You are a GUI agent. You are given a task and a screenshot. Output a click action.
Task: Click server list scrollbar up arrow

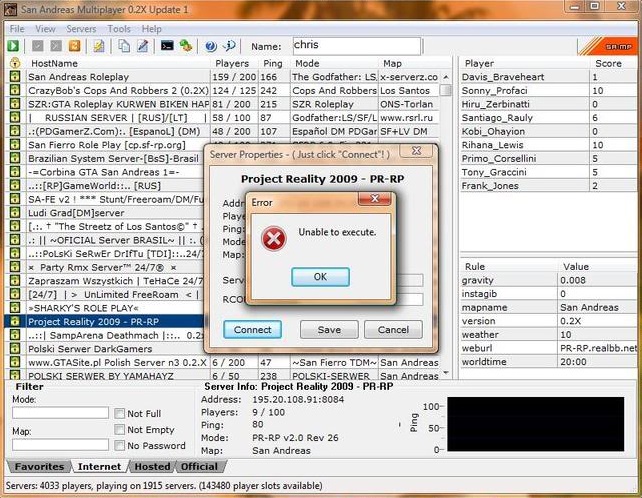[446, 77]
